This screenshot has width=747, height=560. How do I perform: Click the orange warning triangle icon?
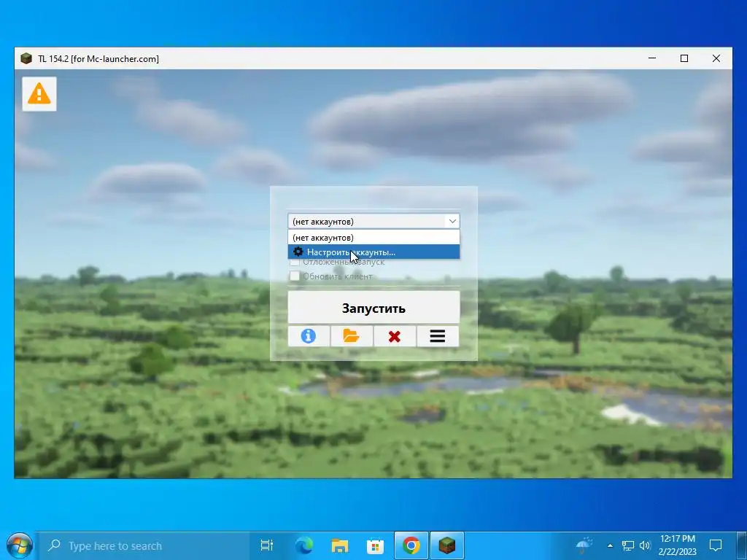pos(39,93)
